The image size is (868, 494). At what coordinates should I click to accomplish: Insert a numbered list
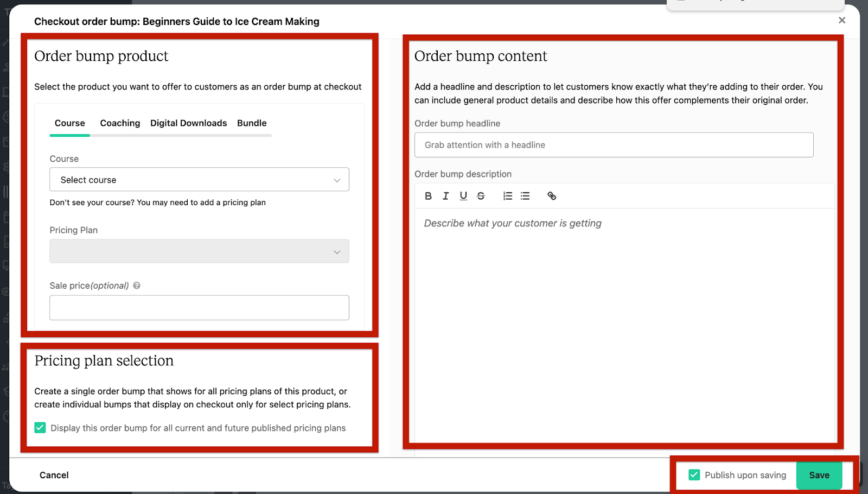click(507, 196)
